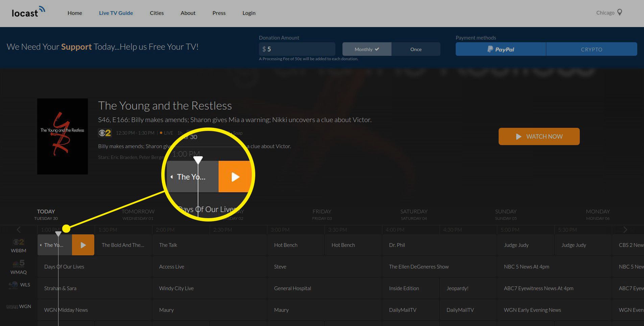Click the Login link
This screenshot has width=644, height=326.
[249, 13]
